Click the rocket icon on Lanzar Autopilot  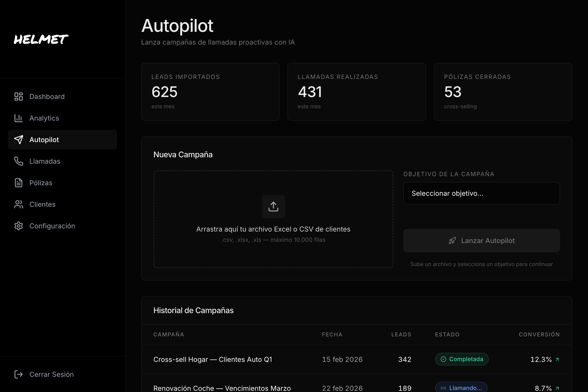pos(452,241)
